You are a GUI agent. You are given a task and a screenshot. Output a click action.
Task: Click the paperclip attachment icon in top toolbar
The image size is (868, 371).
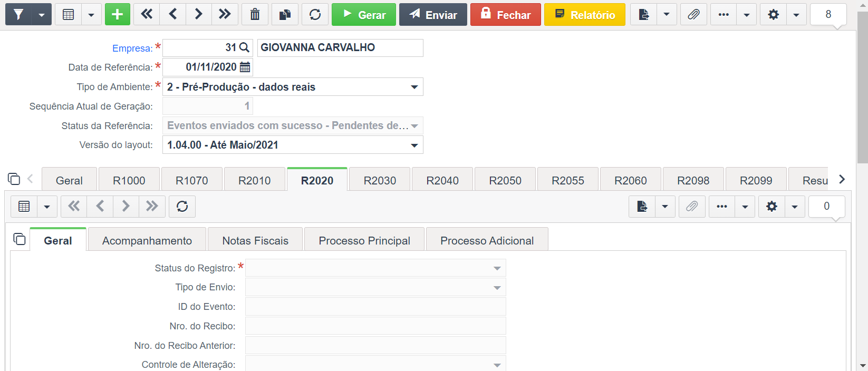tap(693, 15)
